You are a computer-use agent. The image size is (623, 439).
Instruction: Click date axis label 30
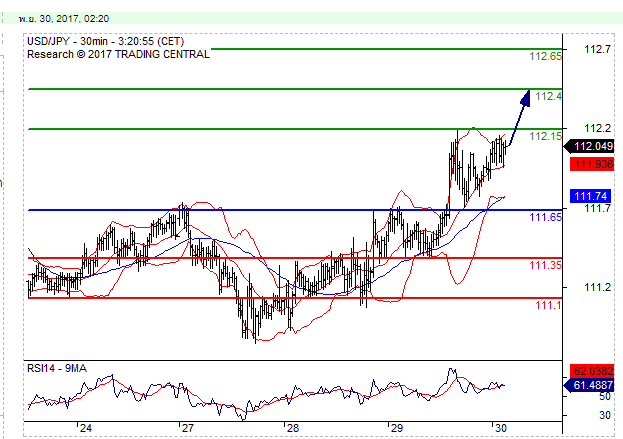click(x=501, y=428)
